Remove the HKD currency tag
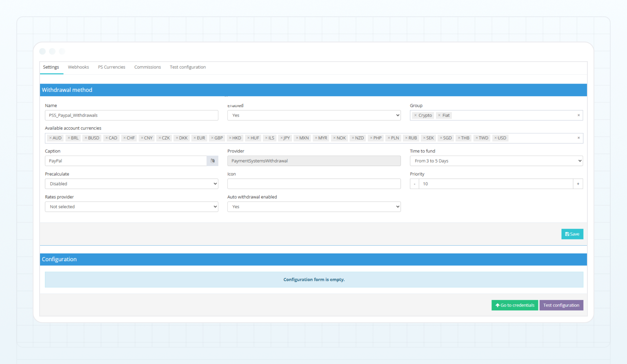This screenshot has height=364, width=627. coord(230,138)
